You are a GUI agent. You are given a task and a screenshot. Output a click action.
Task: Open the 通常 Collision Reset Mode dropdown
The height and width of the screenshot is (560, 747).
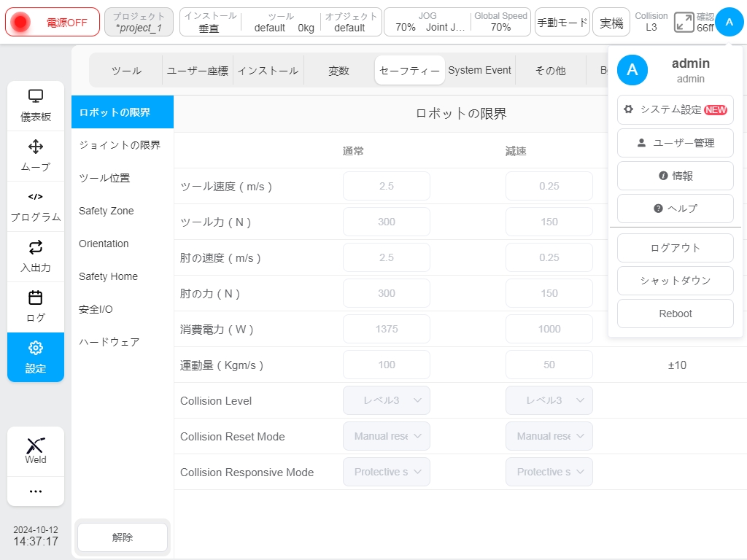387,436
